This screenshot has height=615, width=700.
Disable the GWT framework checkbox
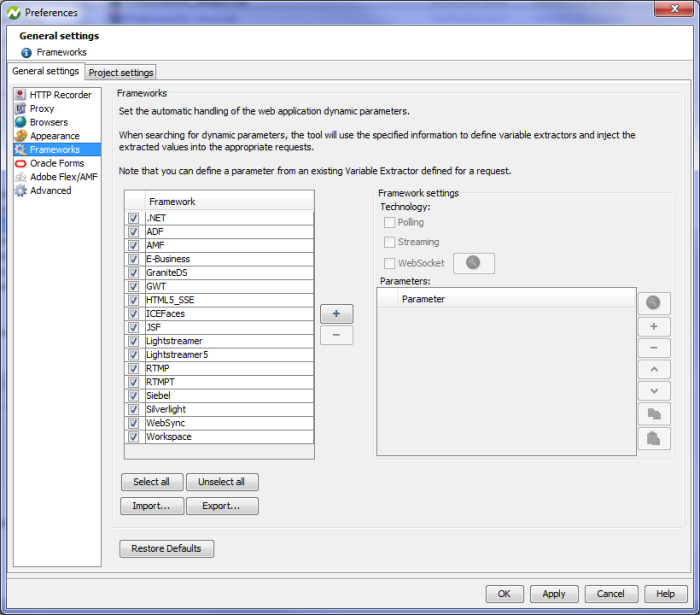[x=134, y=286]
